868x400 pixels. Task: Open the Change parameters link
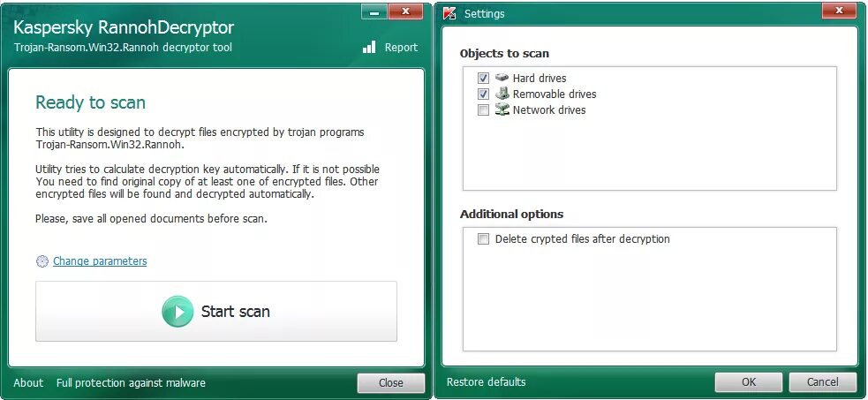coord(100,261)
